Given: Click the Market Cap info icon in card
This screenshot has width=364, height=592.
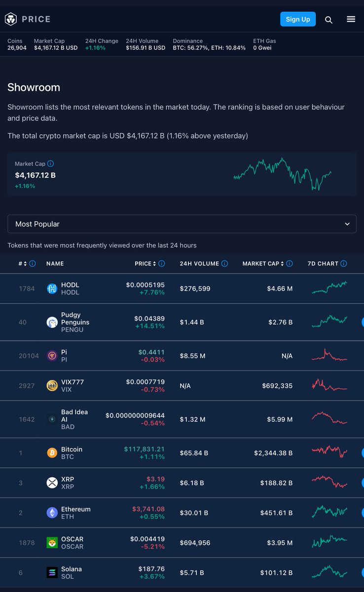Looking at the screenshot, I should tap(51, 164).
